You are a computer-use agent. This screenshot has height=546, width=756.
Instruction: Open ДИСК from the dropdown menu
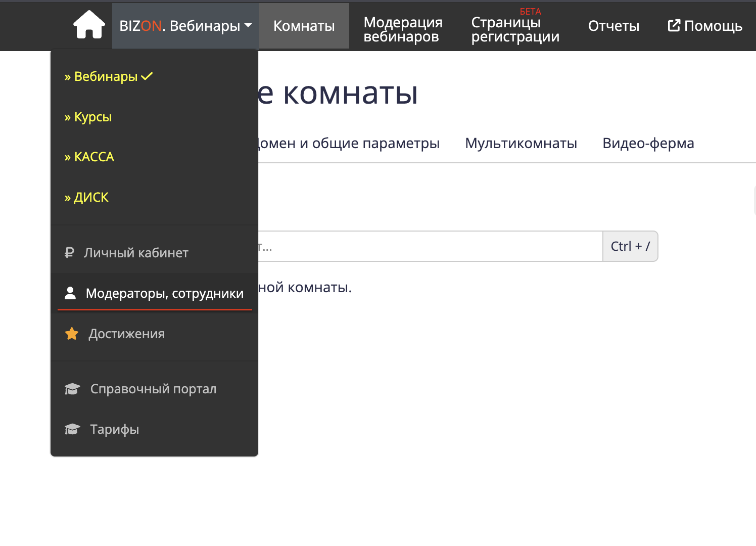coord(91,197)
